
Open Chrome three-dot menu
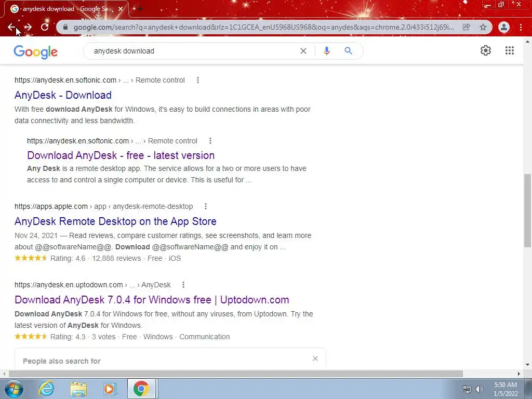point(521,27)
